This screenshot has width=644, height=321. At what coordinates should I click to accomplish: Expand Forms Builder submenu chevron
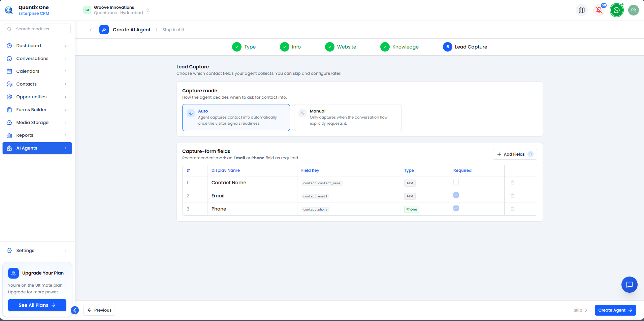point(66,110)
